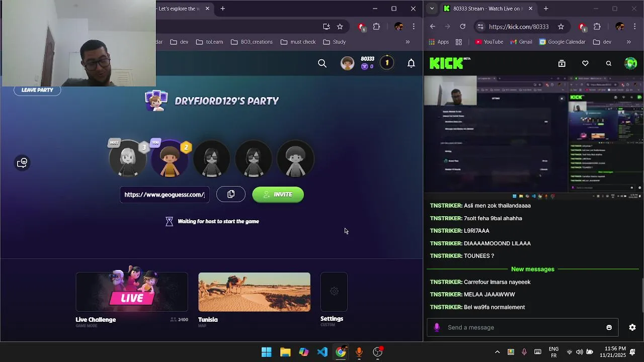Open Kick user avatar menu
Viewport: 644px width, 362px height.
pos(630,63)
